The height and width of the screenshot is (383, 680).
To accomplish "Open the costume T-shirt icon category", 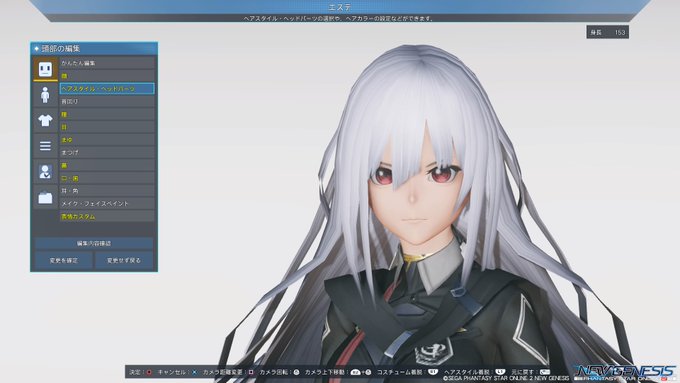I will [46, 121].
